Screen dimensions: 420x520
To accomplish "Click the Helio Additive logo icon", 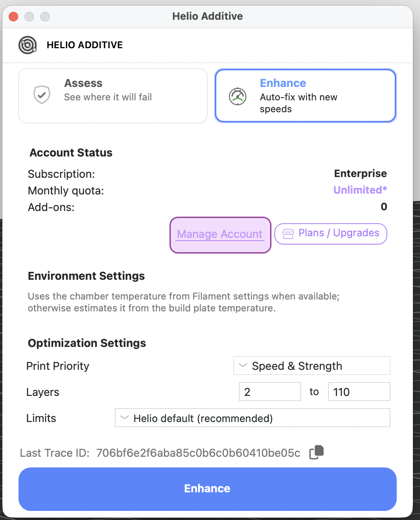I will pos(28,45).
